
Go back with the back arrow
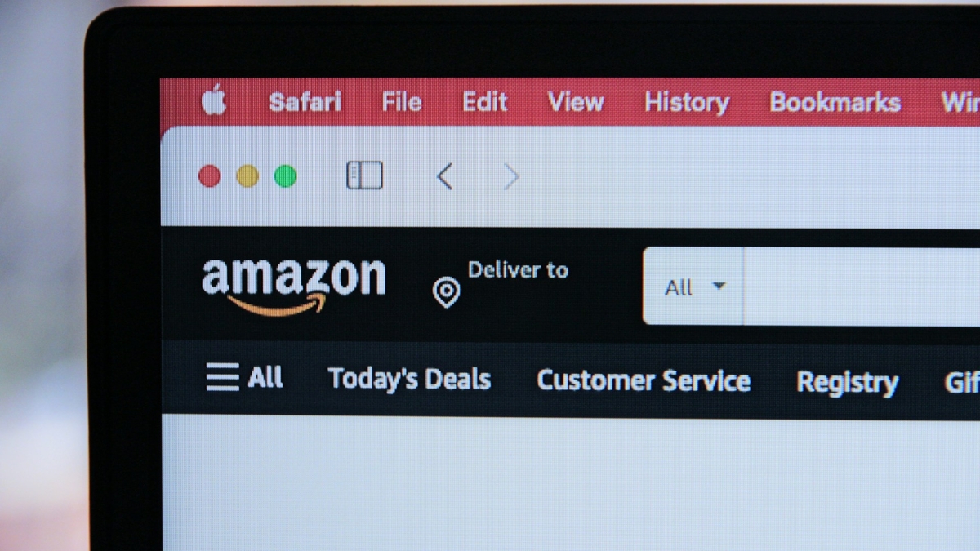point(444,176)
